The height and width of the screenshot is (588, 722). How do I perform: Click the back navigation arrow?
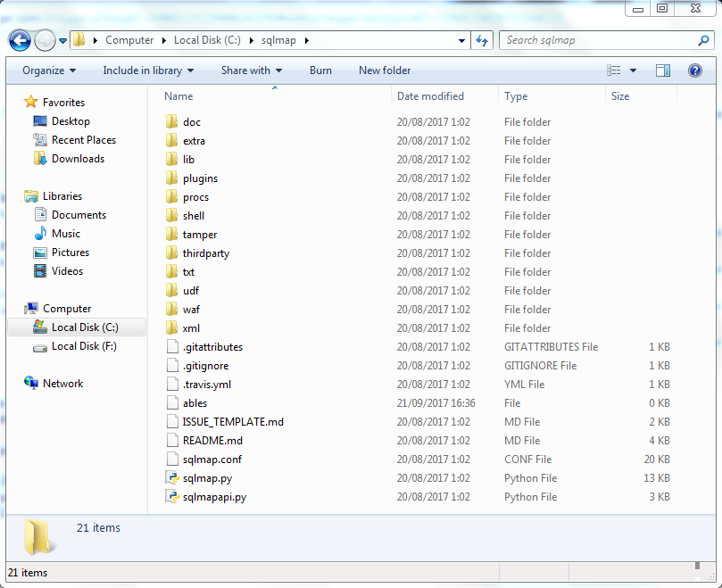coord(20,40)
